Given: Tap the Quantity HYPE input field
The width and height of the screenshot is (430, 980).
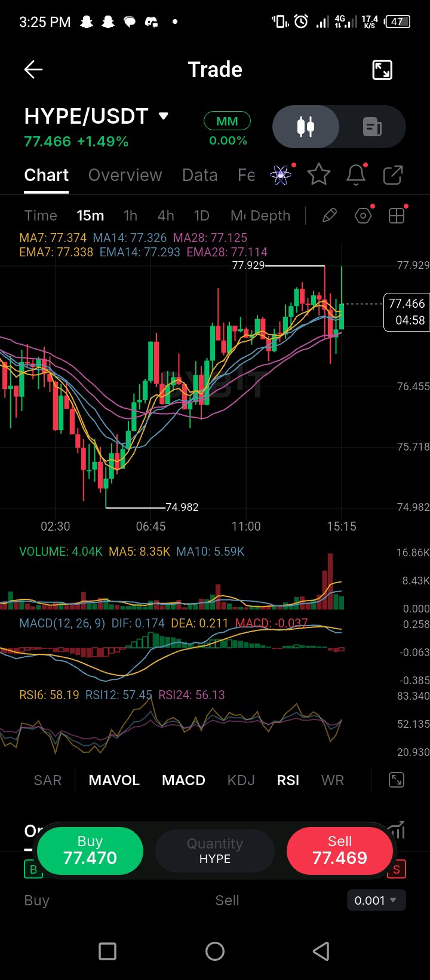Looking at the screenshot, I should [215, 851].
